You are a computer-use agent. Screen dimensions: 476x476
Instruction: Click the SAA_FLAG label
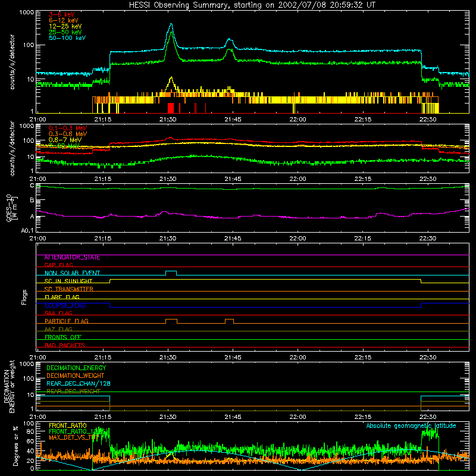[x=58, y=313]
